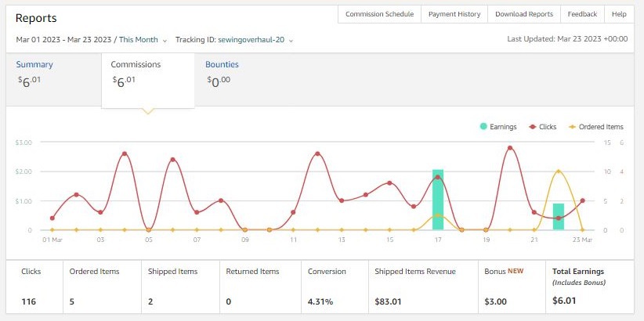This screenshot has width=644, height=321.
Task: Click the Bonus value $3.00
Action: (496, 301)
